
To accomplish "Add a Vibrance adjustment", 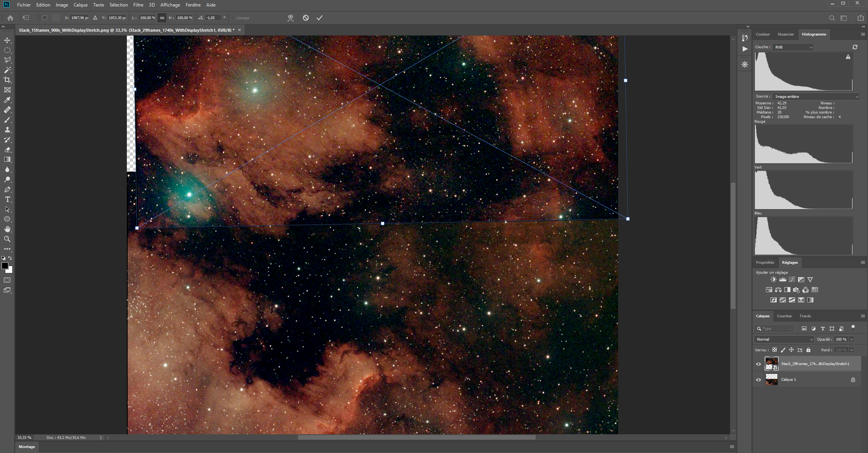I will tap(810, 279).
